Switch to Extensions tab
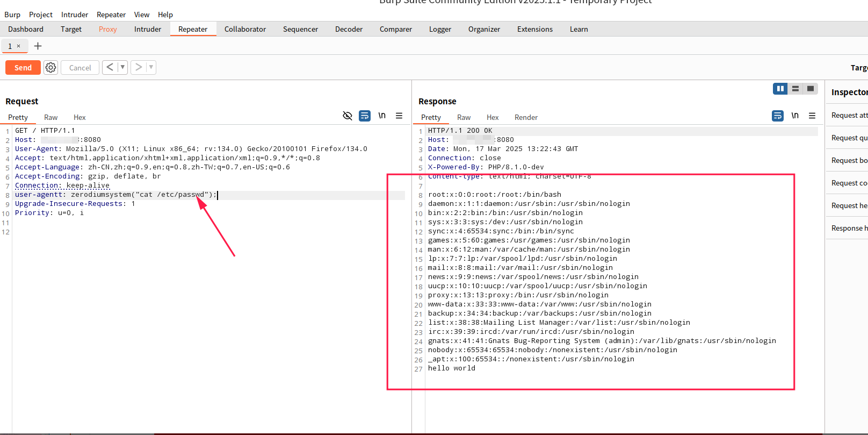Viewport: 868px width, 435px height. point(535,29)
